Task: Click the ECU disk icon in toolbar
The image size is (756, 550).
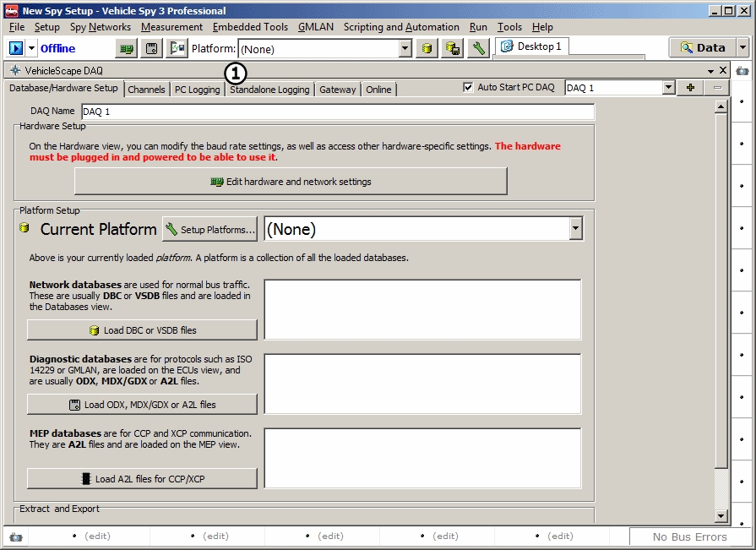Action: (151, 48)
